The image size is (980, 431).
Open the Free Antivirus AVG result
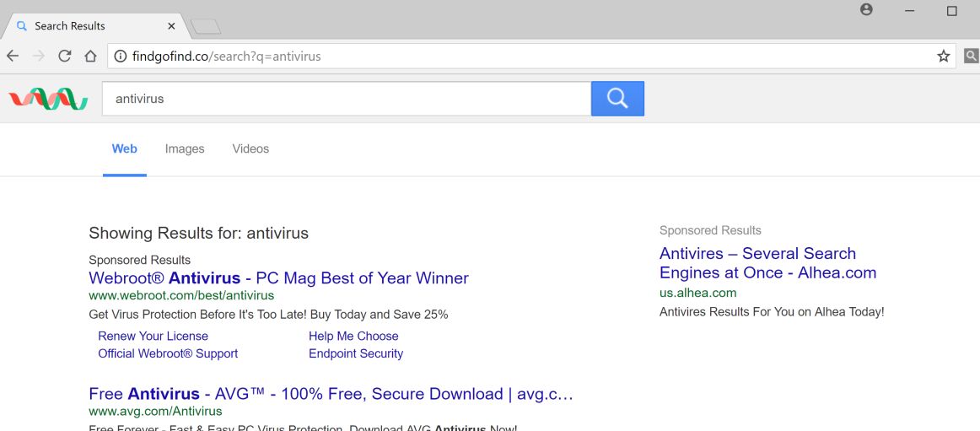331,394
